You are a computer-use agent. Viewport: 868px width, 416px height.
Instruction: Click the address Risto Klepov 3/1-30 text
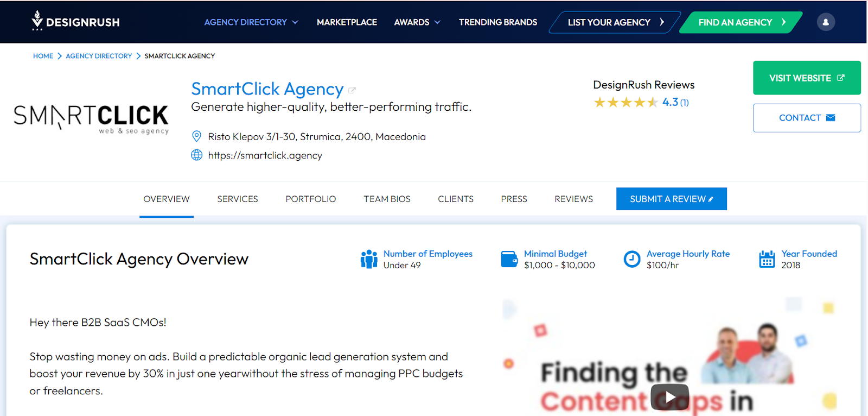point(317,137)
